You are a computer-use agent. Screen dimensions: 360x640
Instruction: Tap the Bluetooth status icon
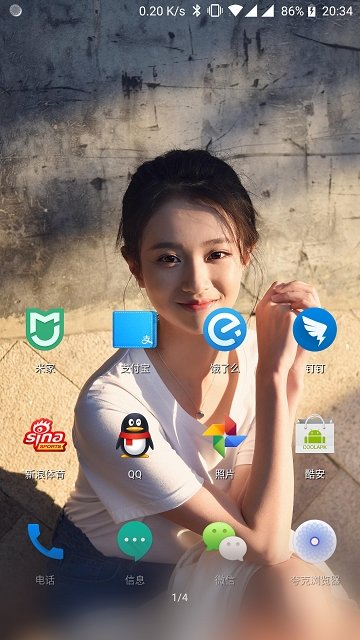[196, 11]
